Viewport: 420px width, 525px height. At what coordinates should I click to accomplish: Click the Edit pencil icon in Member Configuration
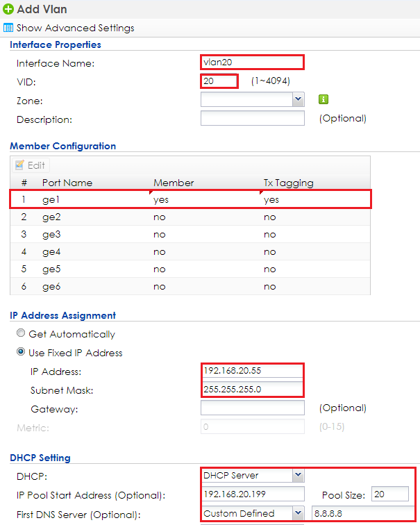(x=19, y=165)
